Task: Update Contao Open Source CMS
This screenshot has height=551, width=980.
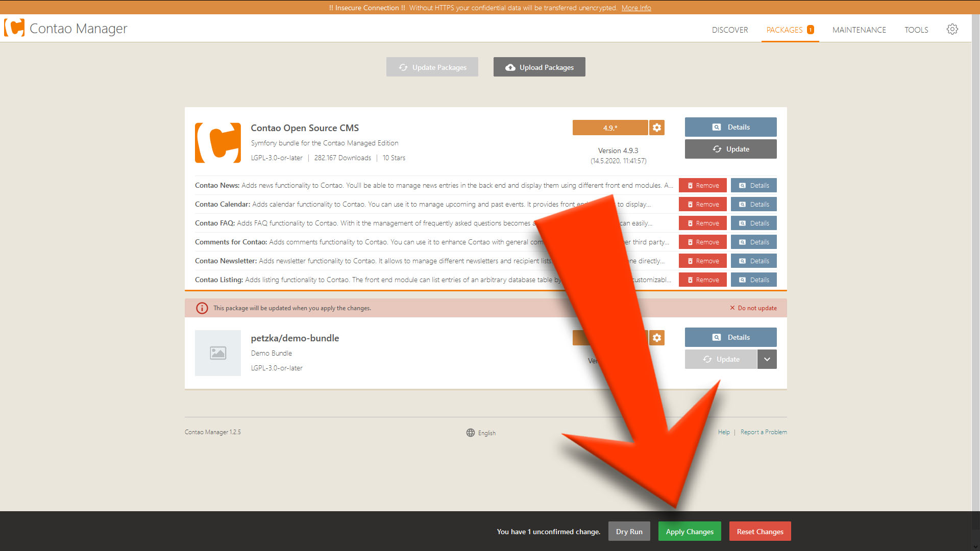Action: [731, 149]
